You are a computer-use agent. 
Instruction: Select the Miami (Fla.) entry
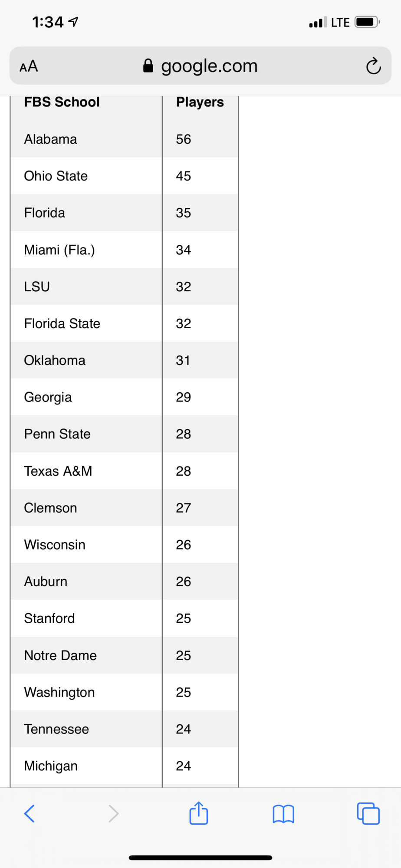59,250
